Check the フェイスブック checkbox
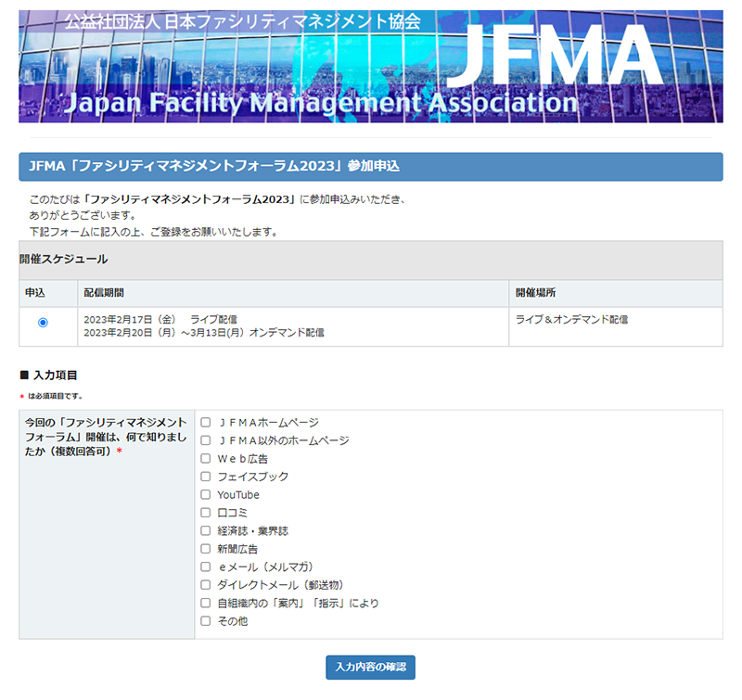 coord(205,477)
